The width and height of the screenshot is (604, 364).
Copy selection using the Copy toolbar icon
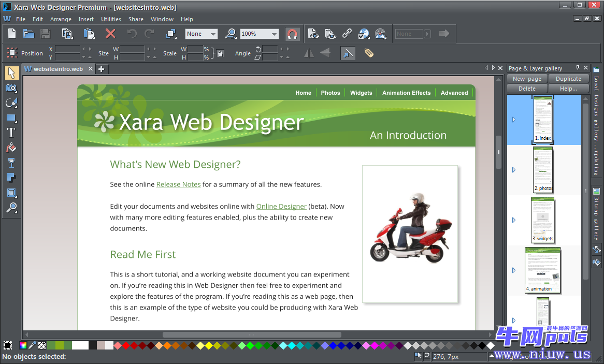point(67,34)
